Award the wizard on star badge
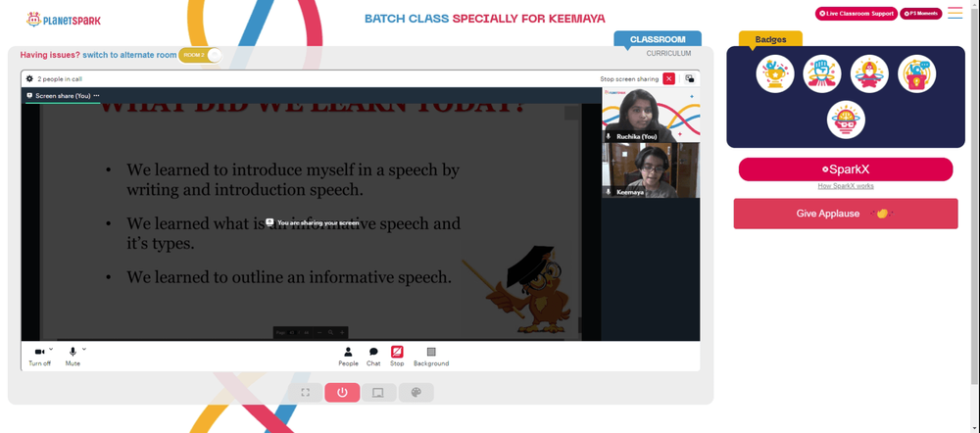This screenshot has width=980, height=433. click(869, 73)
